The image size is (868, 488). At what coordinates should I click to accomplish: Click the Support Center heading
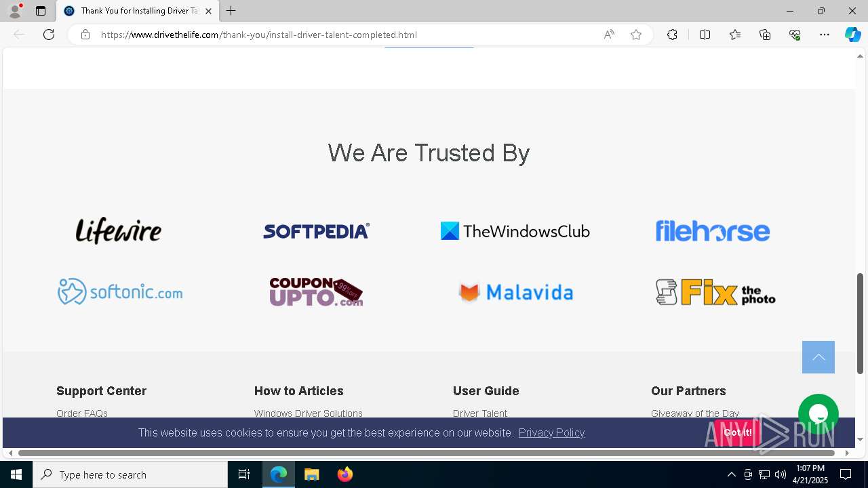tap(101, 391)
